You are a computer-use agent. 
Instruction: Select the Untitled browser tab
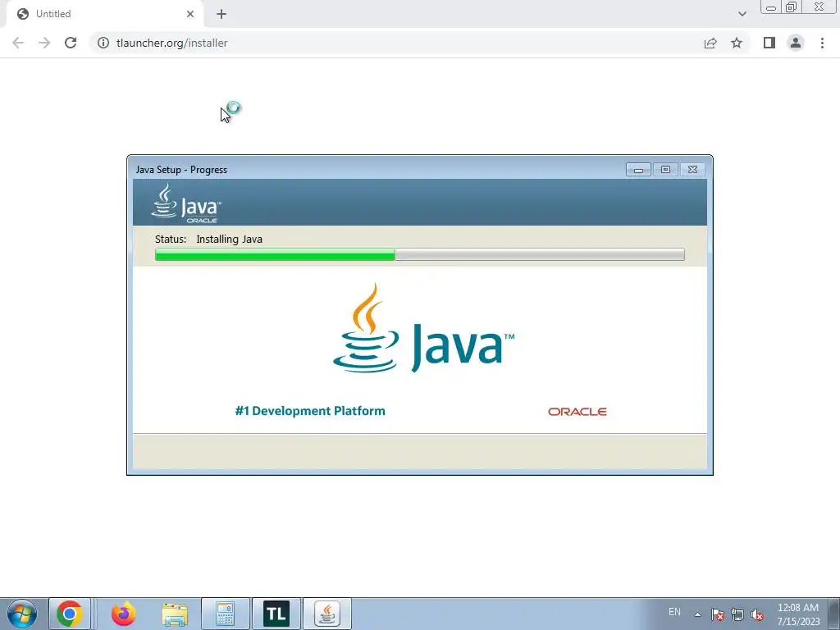(x=105, y=14)
